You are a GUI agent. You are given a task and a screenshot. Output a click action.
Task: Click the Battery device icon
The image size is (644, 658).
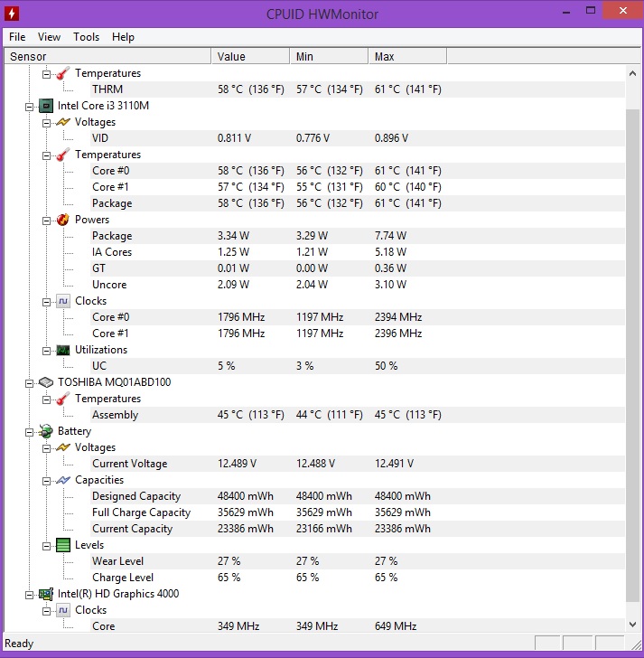click(x=46, y=431)
